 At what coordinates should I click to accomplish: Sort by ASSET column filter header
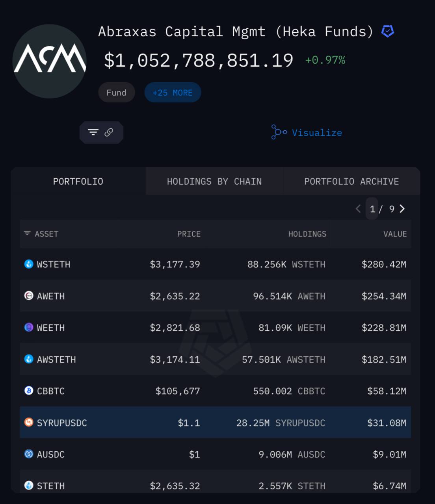pyautogui.click(x=41, y=234)
